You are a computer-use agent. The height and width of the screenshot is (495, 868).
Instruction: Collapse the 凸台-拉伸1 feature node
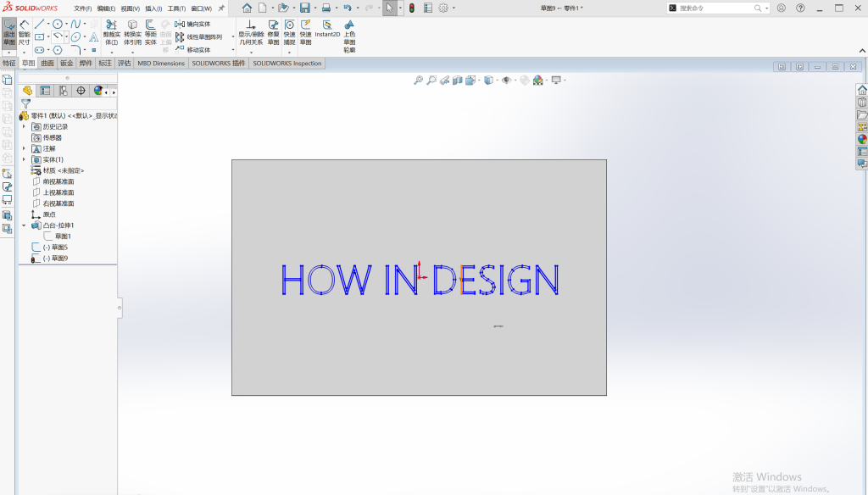pyautogui.click(x=24, y=225)
